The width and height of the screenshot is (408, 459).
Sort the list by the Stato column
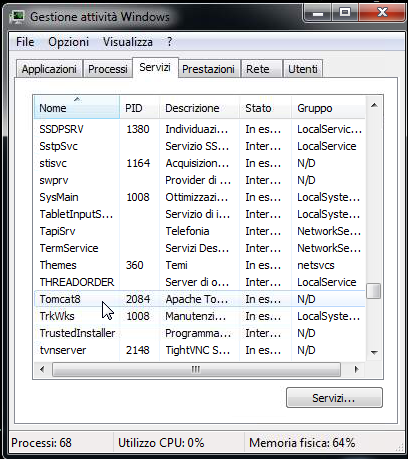265,108
